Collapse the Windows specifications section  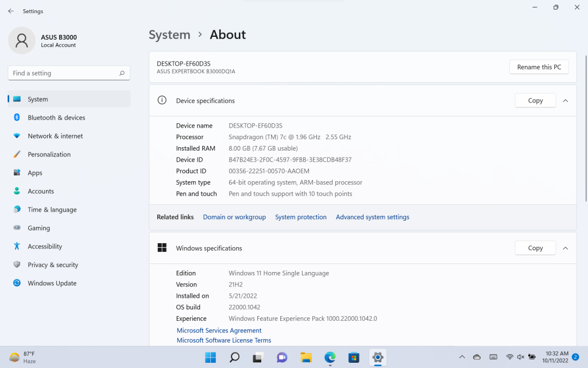click(566, 248)
